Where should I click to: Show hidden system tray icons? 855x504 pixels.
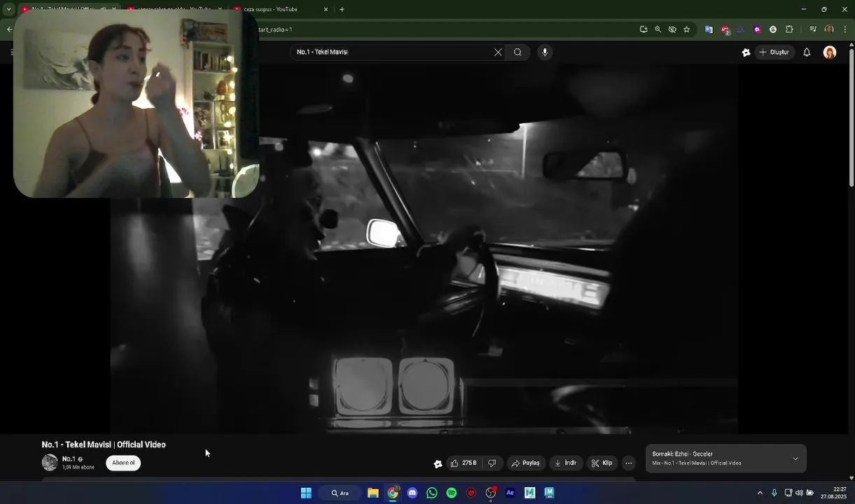(x=760, y=493)
